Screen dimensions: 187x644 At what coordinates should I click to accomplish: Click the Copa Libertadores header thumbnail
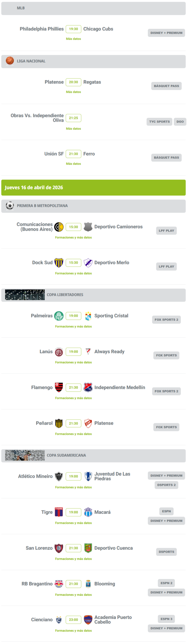(25, 295)
